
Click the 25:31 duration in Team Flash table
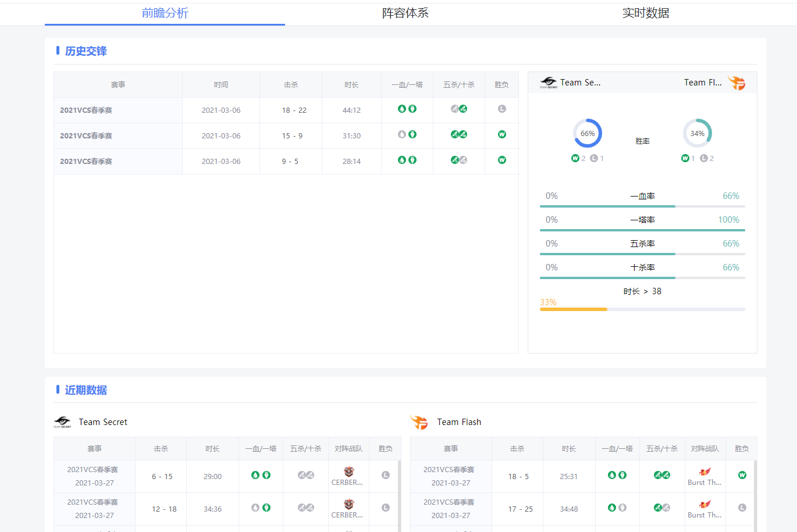(x=569, y=476)
